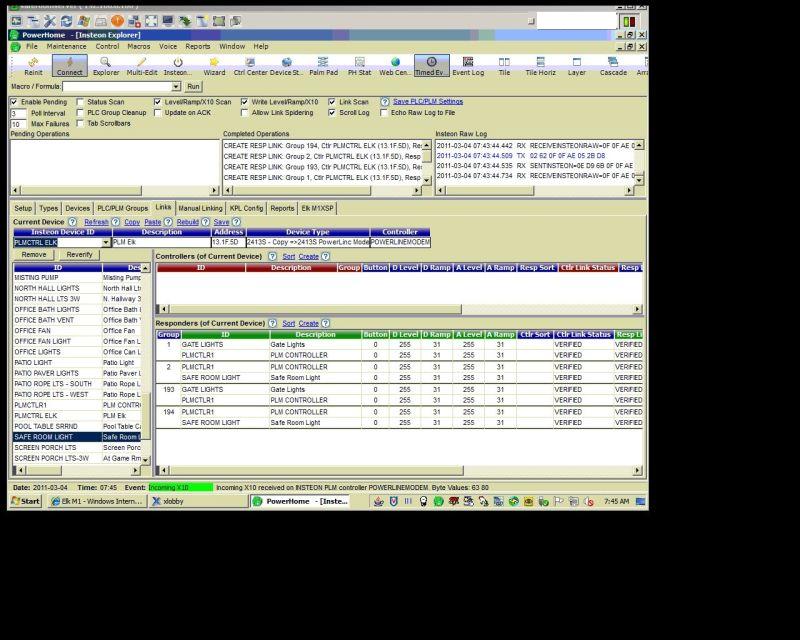Enable PLC Group Cleanup checkbox
The image size is (800, 640).
coord(80,113)
